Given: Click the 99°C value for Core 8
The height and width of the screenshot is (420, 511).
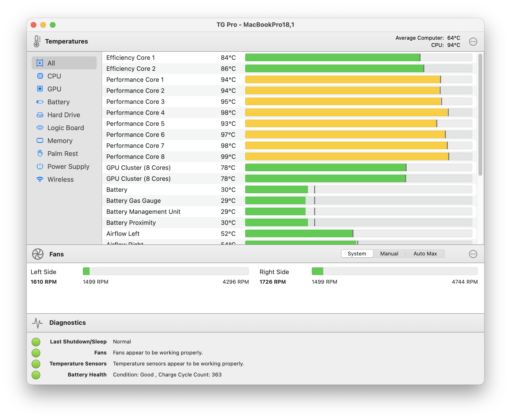Looking at the screenshot, I should [x=228, y=156].
